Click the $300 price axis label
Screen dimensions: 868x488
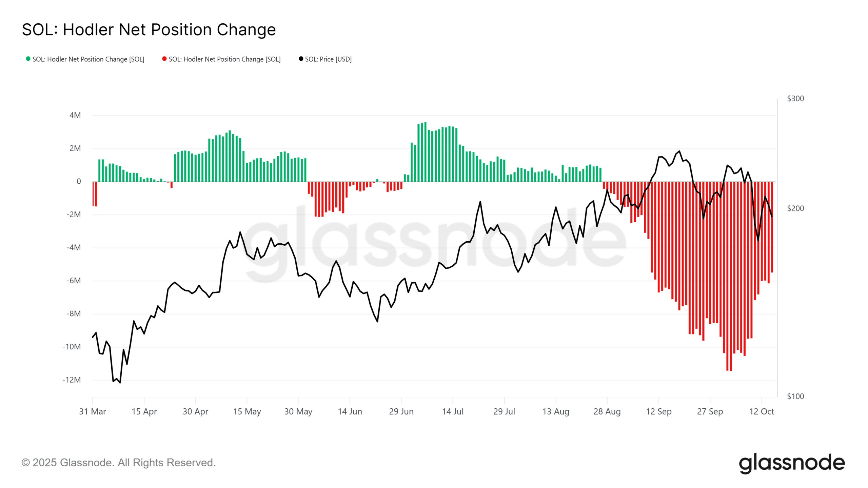click(x=795, y=99)
